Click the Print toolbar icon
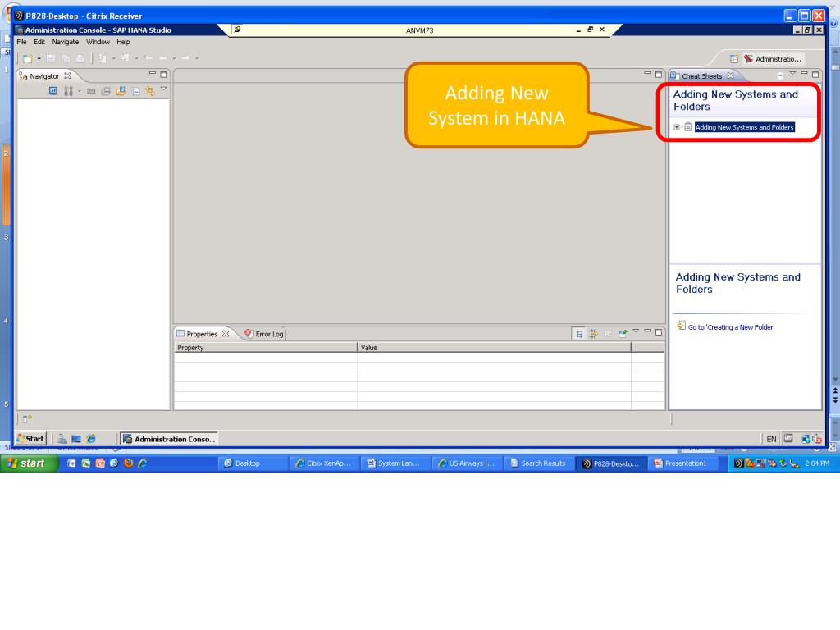The image size is (840, 630). pos(80,58)
